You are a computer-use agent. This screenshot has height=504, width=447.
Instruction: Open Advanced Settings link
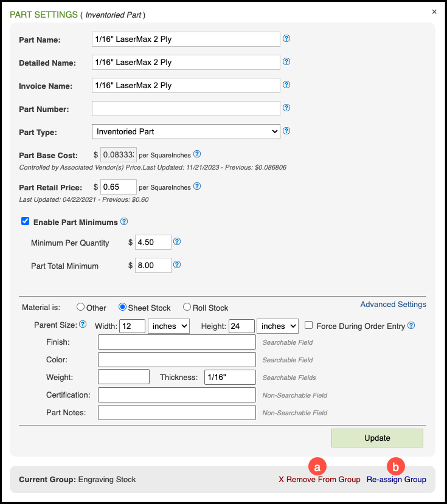click(393, 305)
